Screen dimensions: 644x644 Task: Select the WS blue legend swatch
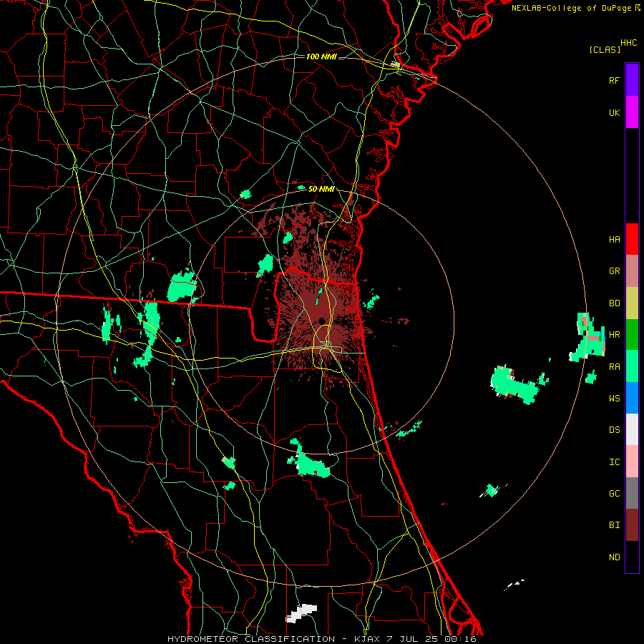click(632, 398)
